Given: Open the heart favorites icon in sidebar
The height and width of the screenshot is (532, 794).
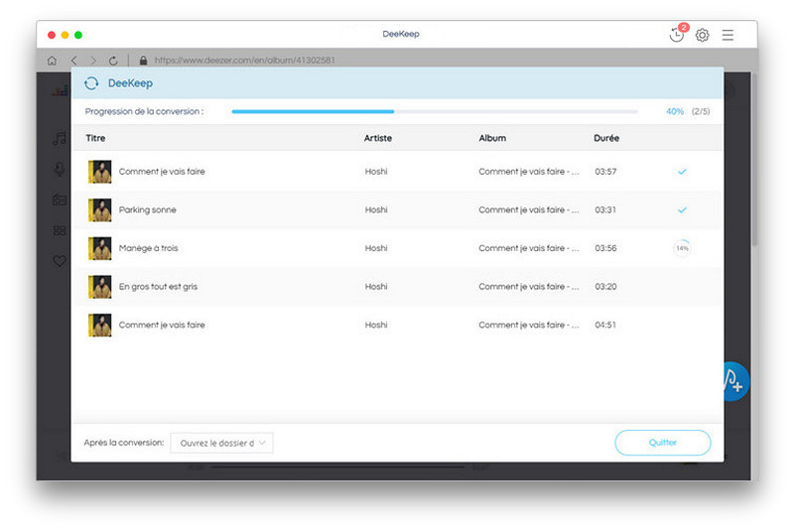Looking at the screenshot, I should (60, 261).
